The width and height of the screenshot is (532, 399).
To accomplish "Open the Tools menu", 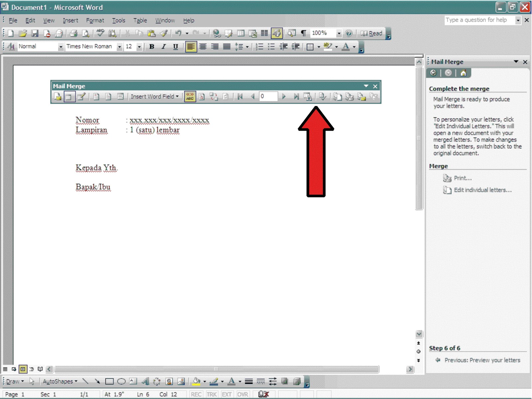I will pyautogui.click(x=119, y=20).
